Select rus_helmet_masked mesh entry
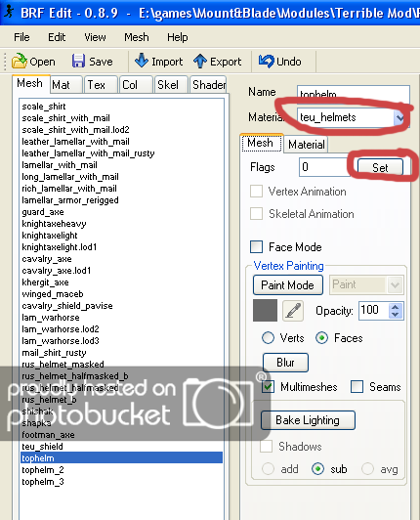This screenshot has height=520, width=420. [x=63, y=365]
